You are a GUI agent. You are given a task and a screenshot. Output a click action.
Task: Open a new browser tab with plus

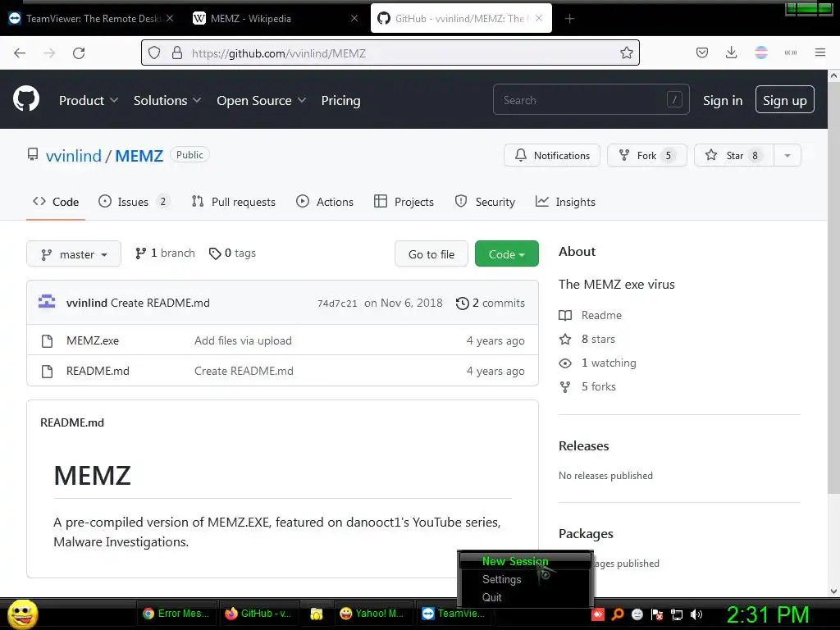click(569, 19)
